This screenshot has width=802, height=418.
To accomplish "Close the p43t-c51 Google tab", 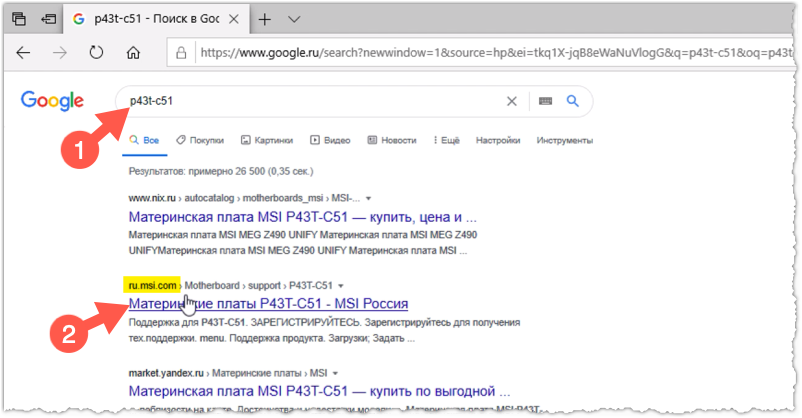I will click(x=234, y=19).
